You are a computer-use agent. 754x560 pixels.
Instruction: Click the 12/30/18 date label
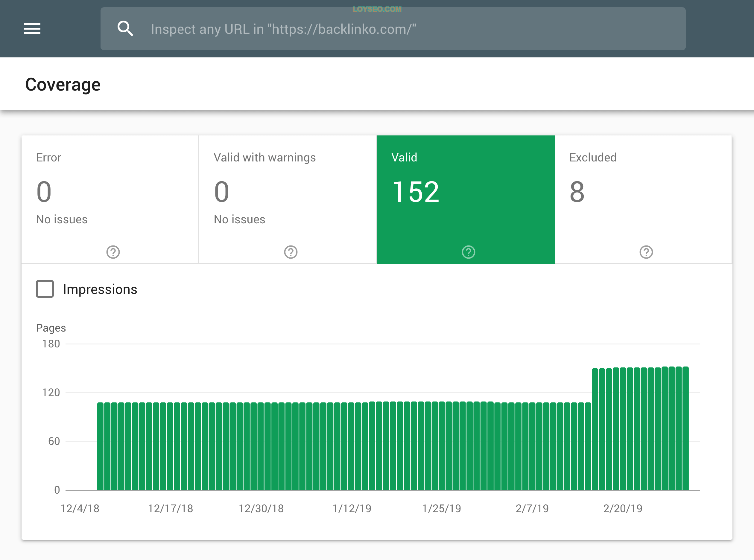tap(261, 508)
